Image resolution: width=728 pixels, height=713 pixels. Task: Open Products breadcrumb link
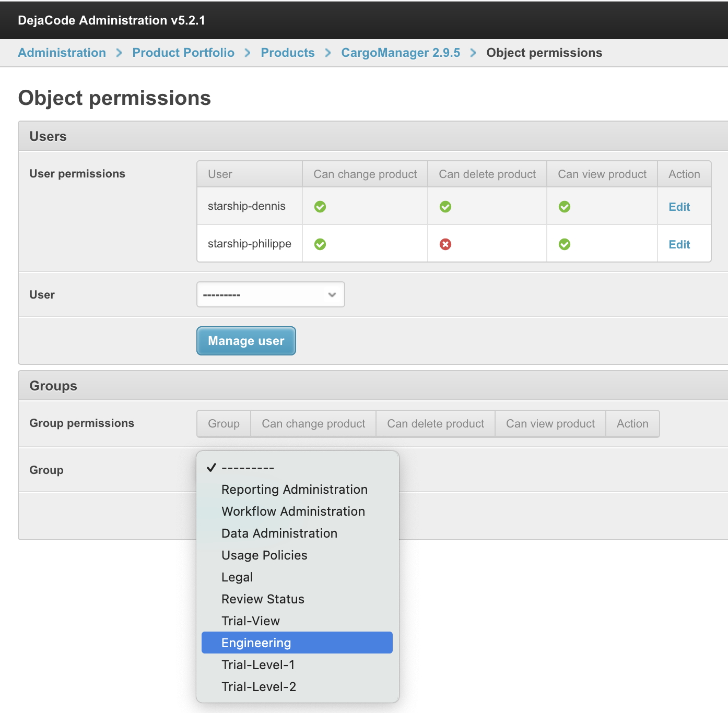288,53
